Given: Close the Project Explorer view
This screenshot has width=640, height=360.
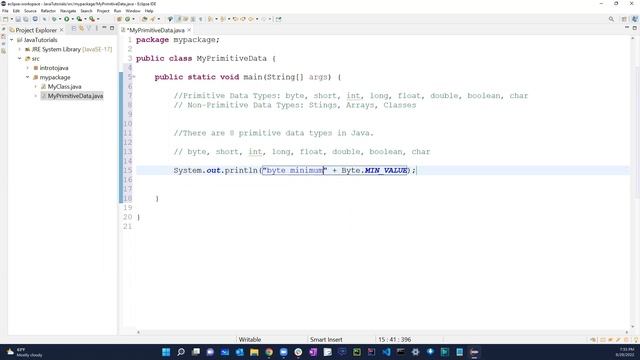Looking at the screenshot, I should pyautogui.click(x=62, y=30).
